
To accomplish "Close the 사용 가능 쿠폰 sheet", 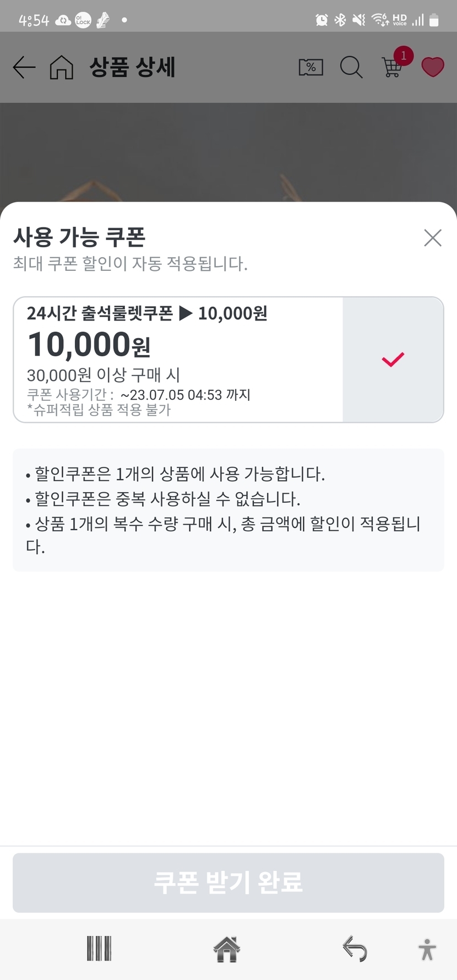I will pyautogui.click(x=433, y=238).
